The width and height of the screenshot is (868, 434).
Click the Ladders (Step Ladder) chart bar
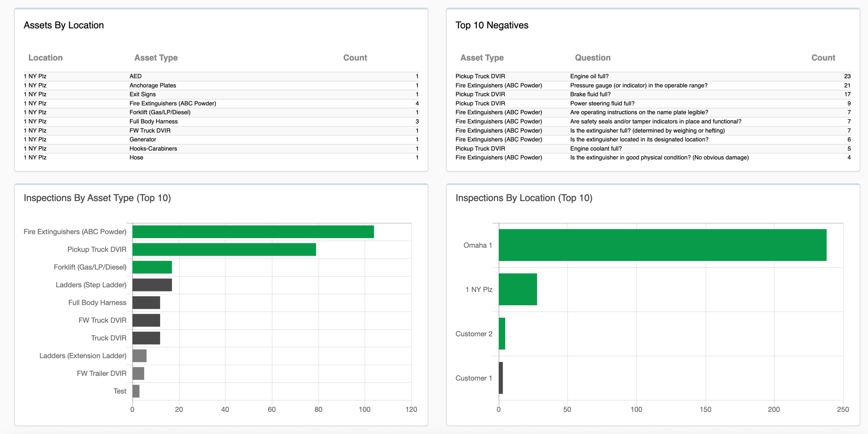[152, 285]
